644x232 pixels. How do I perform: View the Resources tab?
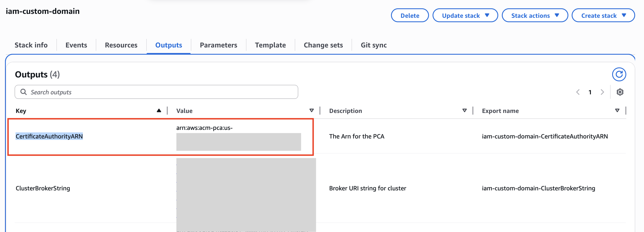click(x=121, y=45)
